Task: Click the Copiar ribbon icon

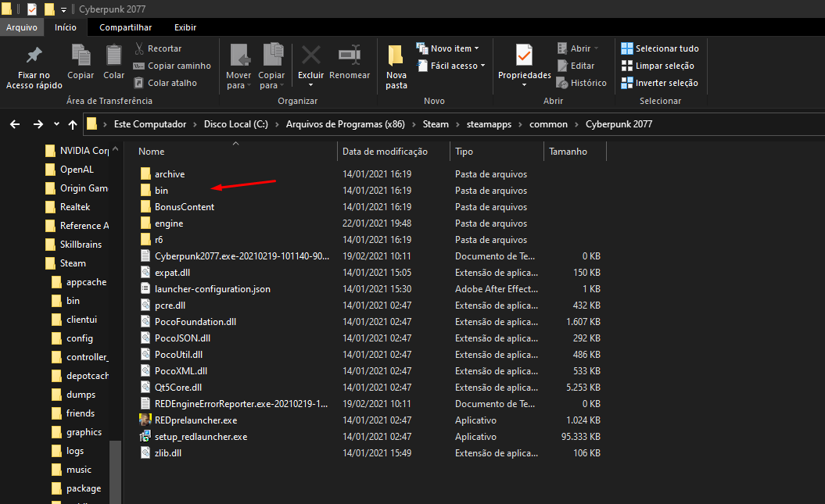Action: [x=81, y=55]
